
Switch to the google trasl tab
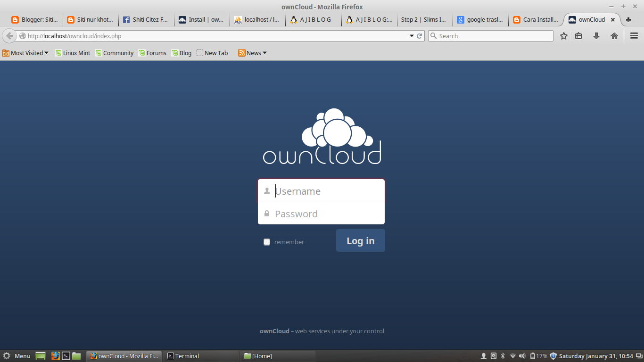tap(480, 19)
